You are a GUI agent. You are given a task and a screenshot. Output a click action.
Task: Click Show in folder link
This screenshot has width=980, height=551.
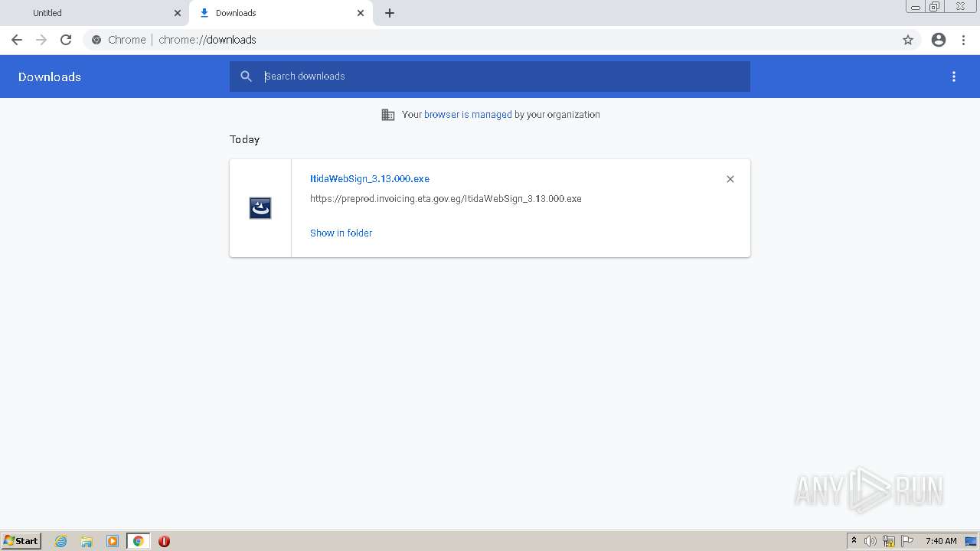pos(341,233)
